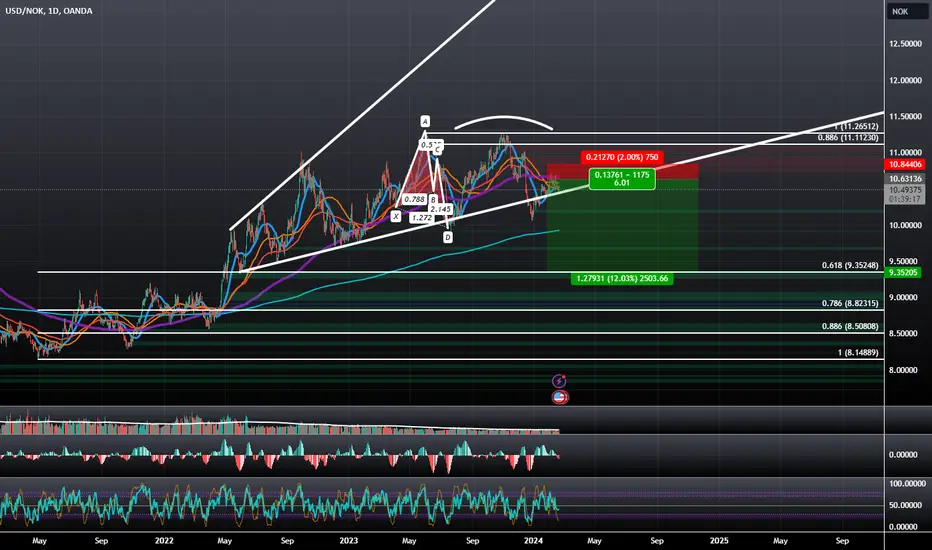Click the 2022 label on time axis

point(164,540)
